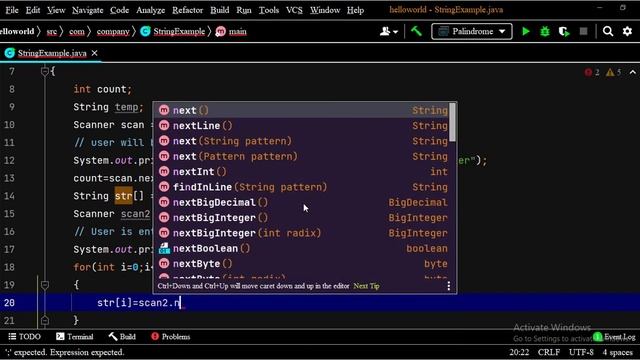Open the Window menu

325,10
